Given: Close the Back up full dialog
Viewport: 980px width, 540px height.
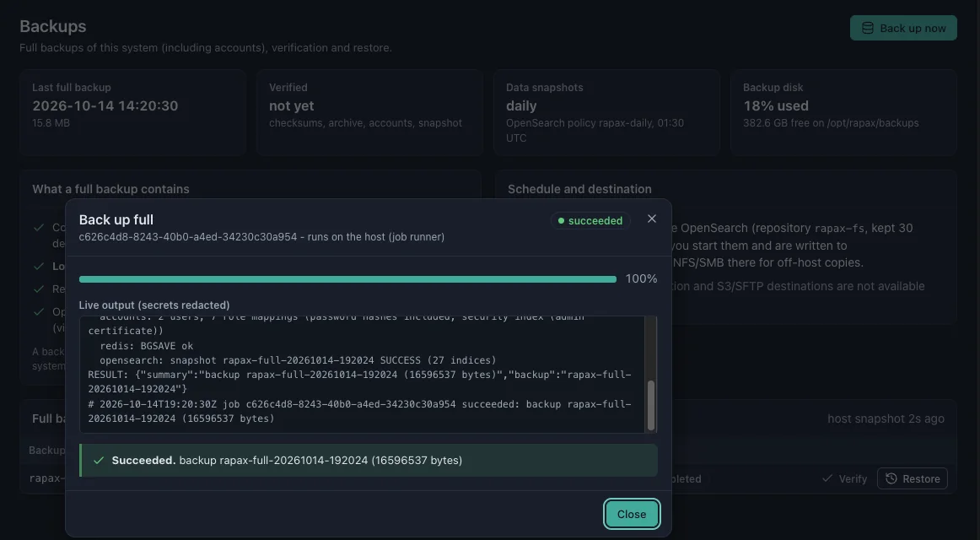Looking at the screenshot, I should (x=631, y=514).
